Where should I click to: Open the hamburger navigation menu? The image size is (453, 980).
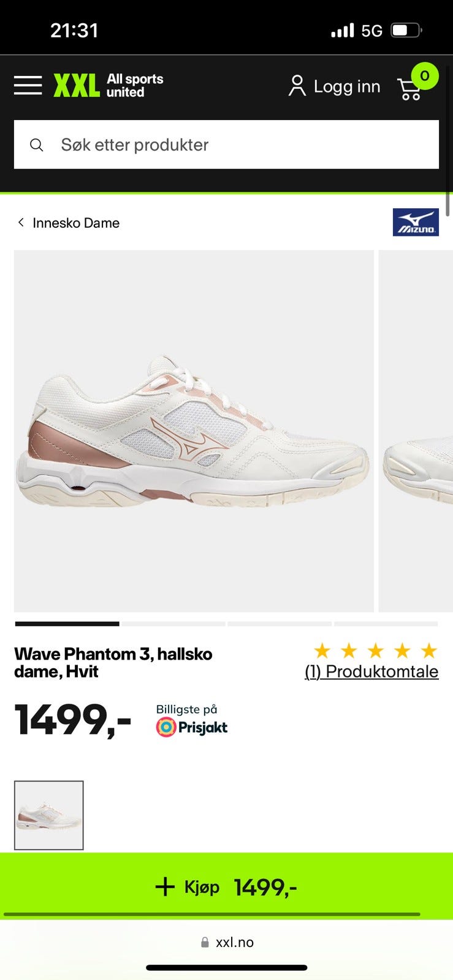coord(28,86)
